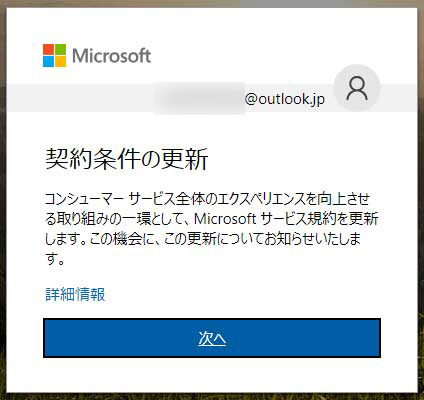Click the final line す。 of the paragraph
The image size is (424, 400).
coord(55,259)
